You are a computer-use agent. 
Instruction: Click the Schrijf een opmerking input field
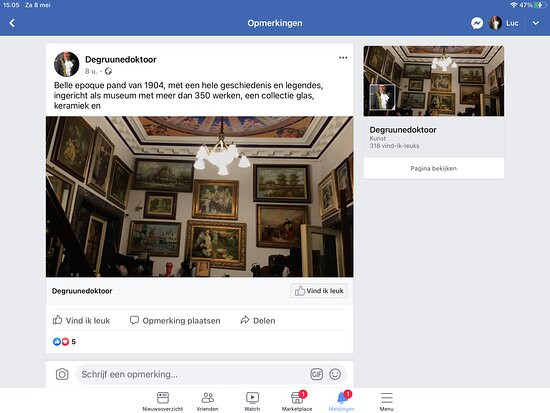(x=192, y=374)
